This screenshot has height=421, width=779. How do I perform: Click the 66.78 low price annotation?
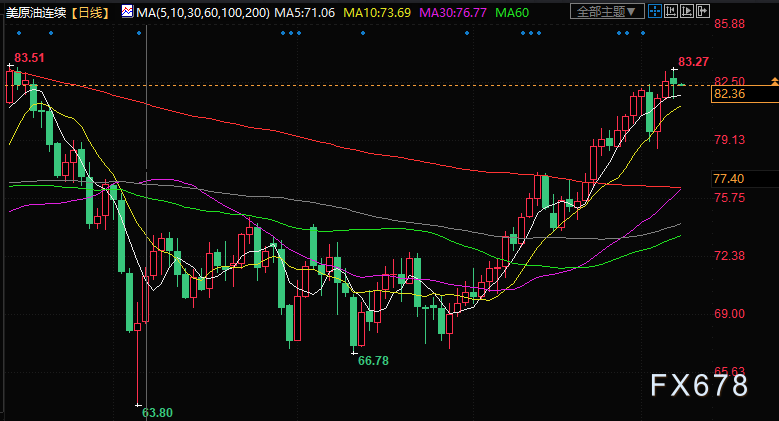click(x=374, y=361)
